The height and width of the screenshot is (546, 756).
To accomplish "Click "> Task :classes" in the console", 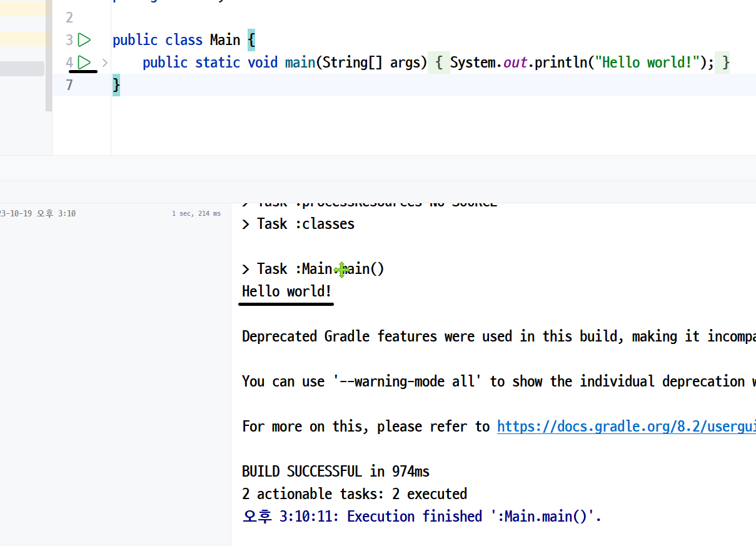I will tap(298, 224).
